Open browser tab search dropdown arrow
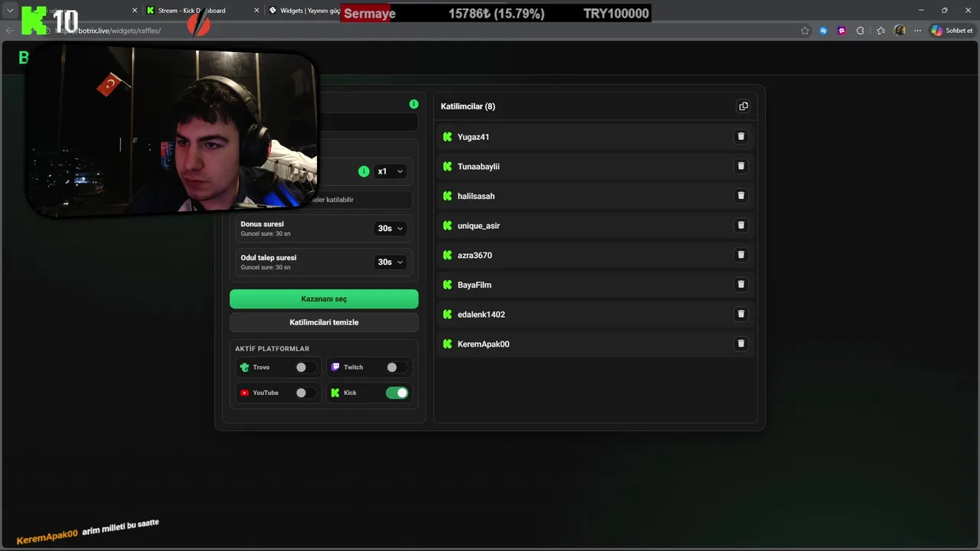This screenshot has height=551, width=980. click(x=10, y=11)
